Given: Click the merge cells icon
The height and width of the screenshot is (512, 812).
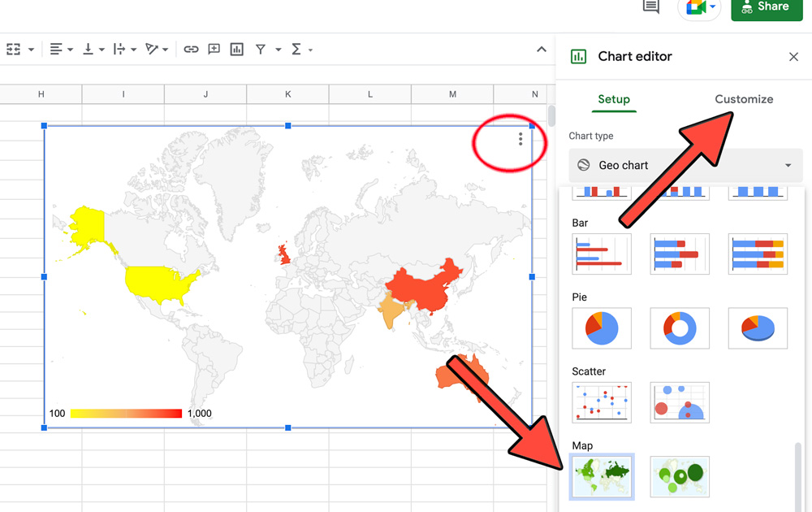Looking at the screenshot, I should coord(14,50).
